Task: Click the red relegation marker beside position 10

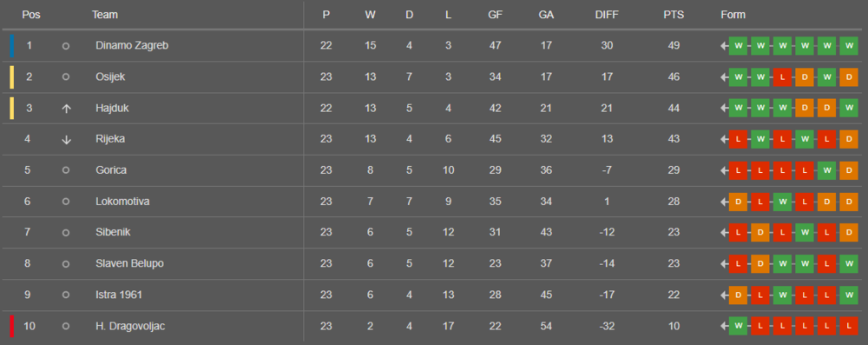Action: (11, 326)
